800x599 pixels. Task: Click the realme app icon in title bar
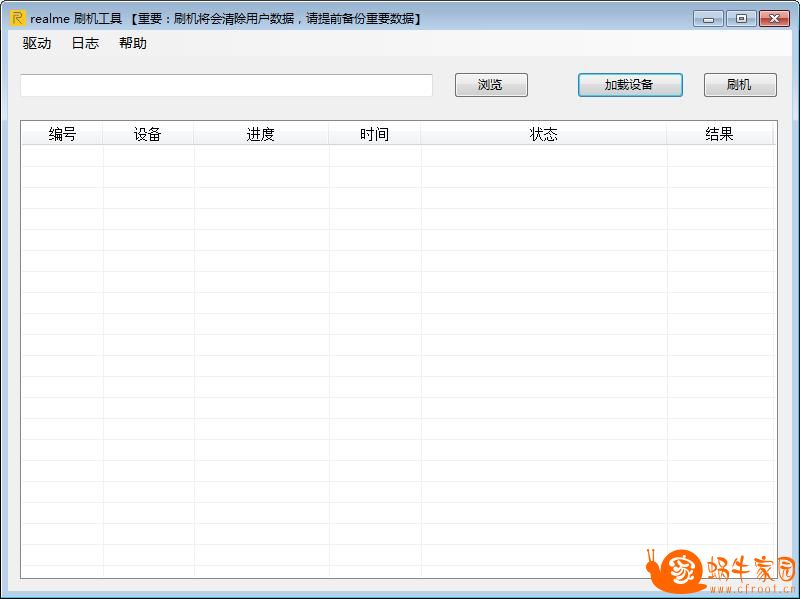[x=17, y=18]
